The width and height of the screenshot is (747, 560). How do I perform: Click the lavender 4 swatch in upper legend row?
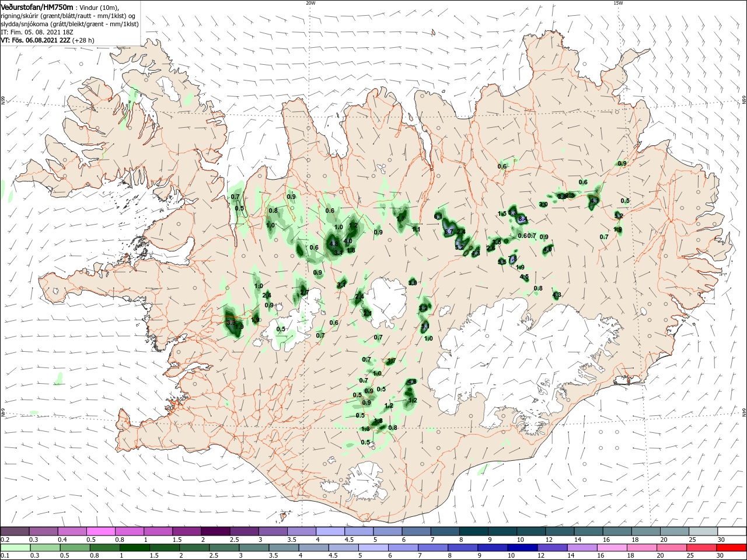(x=330, y=531)
